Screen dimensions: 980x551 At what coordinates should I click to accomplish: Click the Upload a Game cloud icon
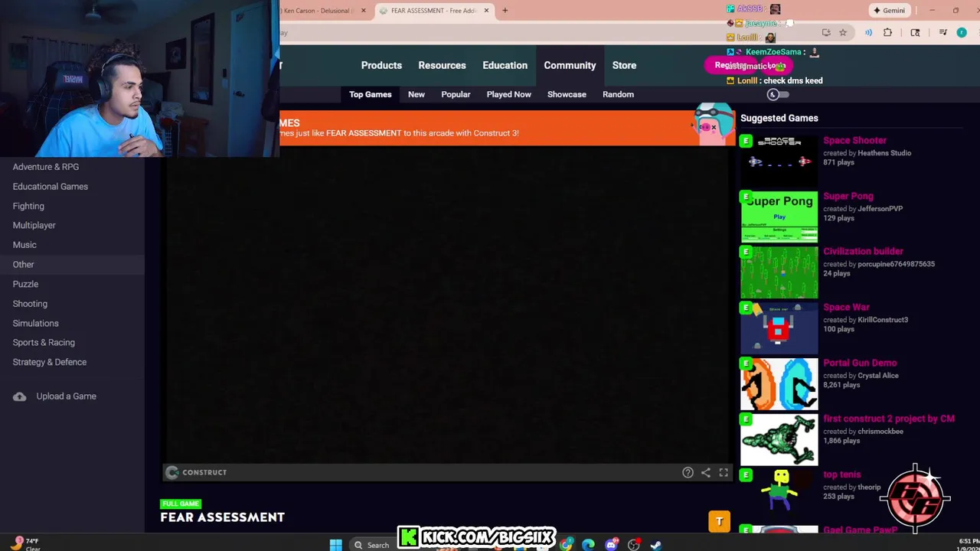click(20, 396)
